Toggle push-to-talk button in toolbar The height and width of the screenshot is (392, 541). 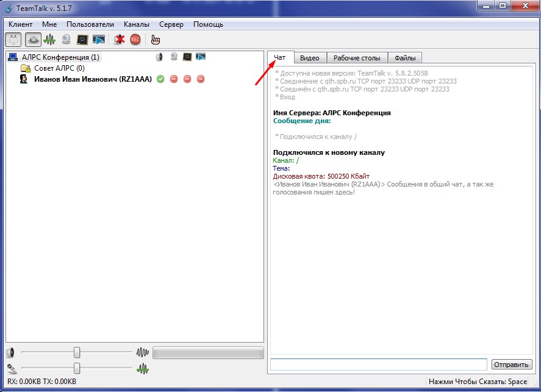click(x=33, y=40)
